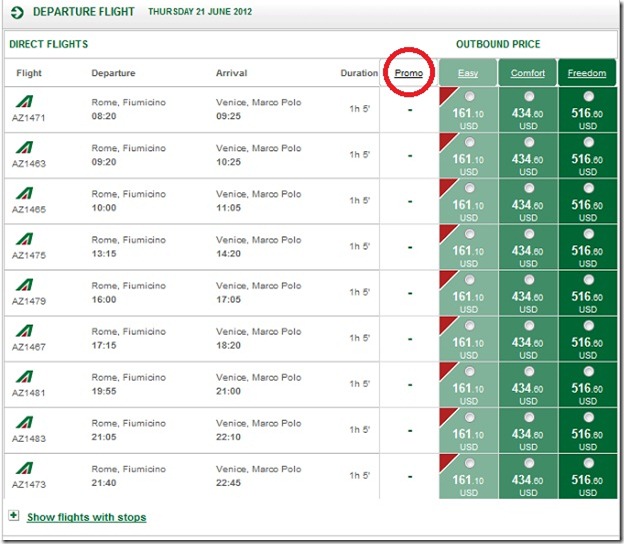Select Freedom fare for 19:55 flight AZ1481
Image resolution: width=624 pixels, height=544 pixels.
[x=589, y=371]
